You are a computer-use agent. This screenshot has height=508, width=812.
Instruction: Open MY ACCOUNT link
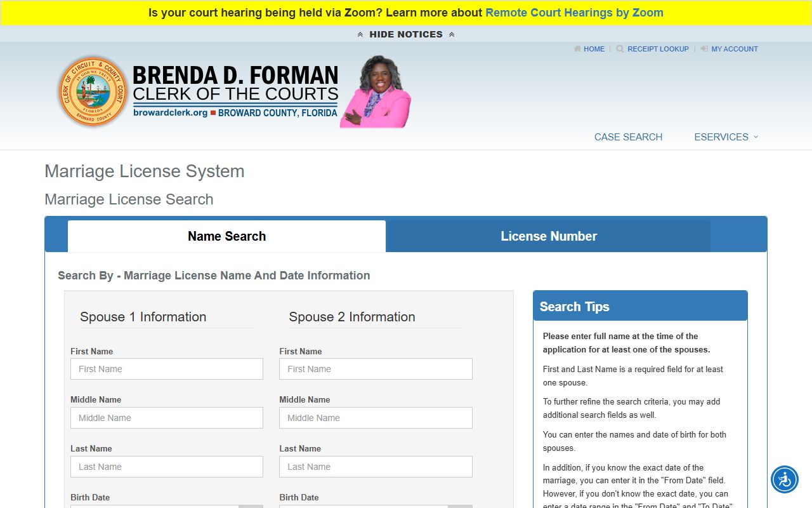[x=735, y=49]
